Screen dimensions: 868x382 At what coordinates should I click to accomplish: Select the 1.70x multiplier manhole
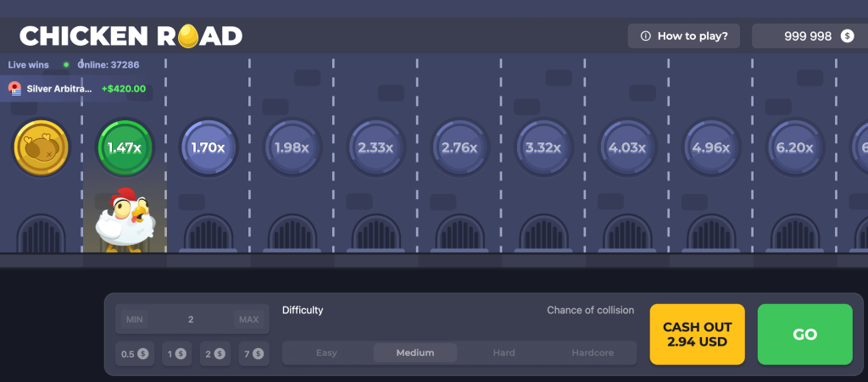[208, 147]
